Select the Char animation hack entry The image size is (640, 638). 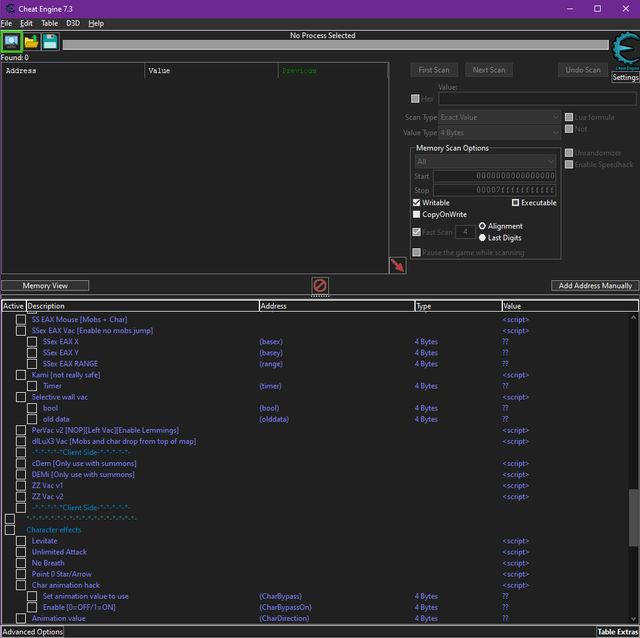click(x=66, y=585)
